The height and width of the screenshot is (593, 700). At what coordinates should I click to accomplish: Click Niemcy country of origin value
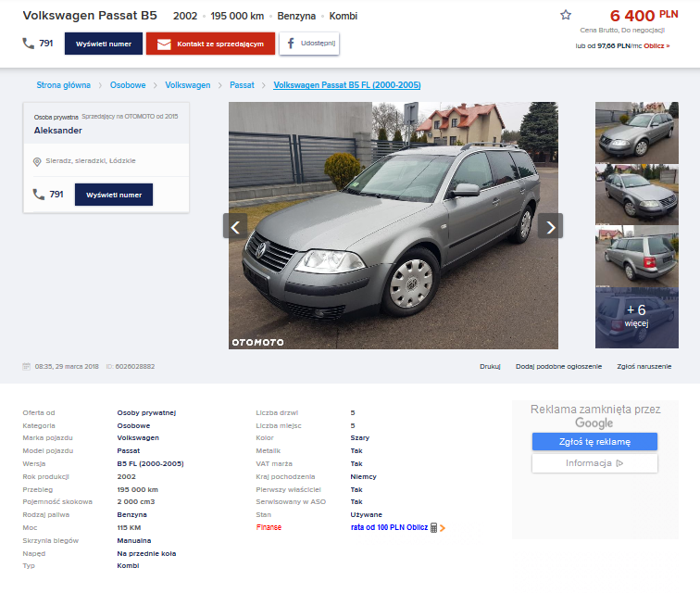363,477
